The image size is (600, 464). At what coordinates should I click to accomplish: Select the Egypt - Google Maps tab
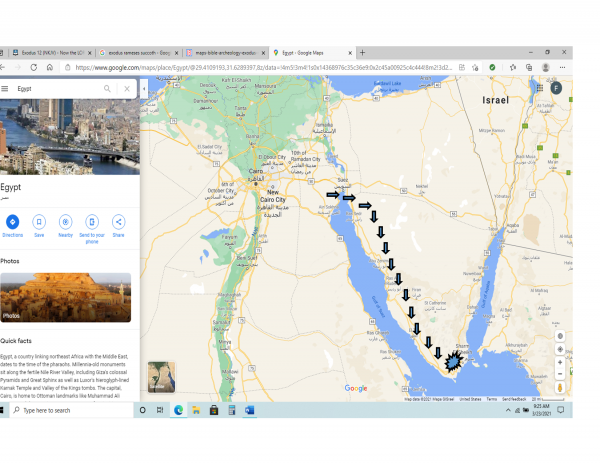point(312,53)
